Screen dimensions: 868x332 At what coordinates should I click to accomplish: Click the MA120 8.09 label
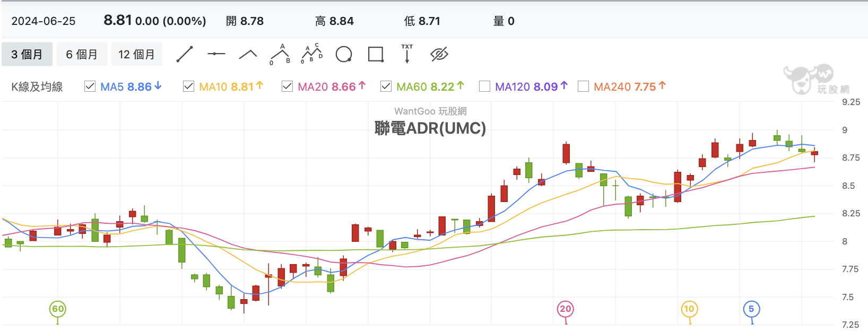[532, 86]
